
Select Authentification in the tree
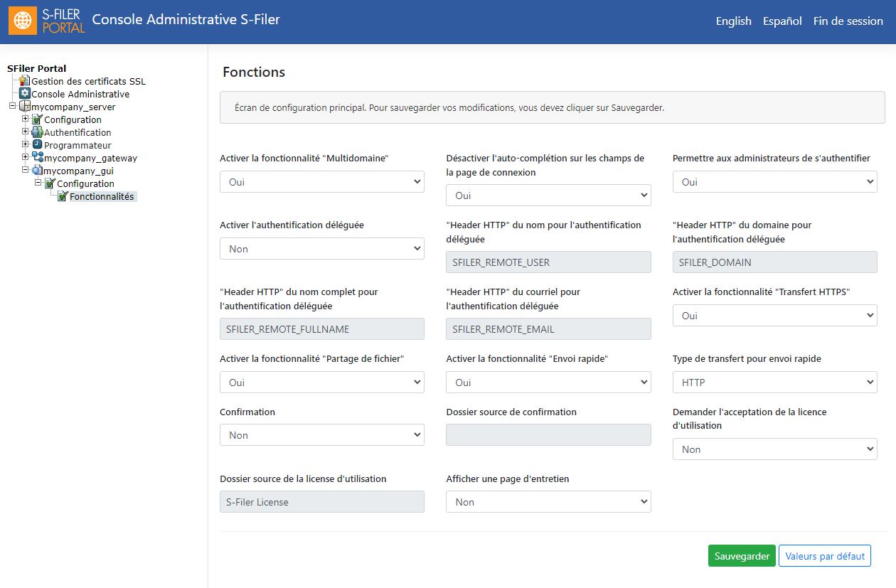[78, 132]
